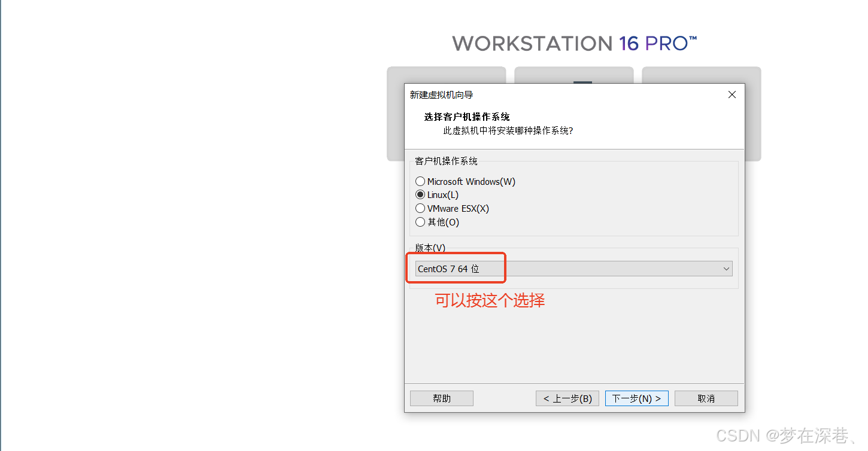Click the 帮助 button
The width and height of the screenshot is (868, 451).
tap(442, 398)
